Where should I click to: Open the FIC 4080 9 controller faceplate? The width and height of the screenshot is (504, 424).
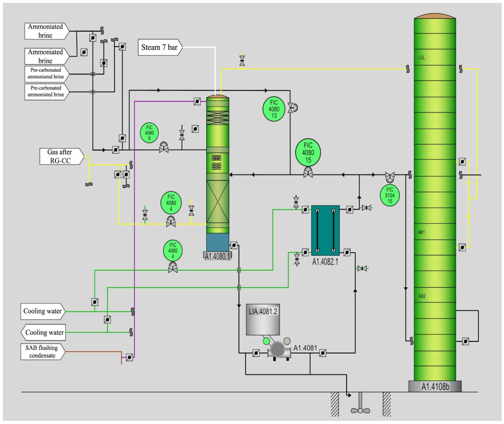(149, 133)
